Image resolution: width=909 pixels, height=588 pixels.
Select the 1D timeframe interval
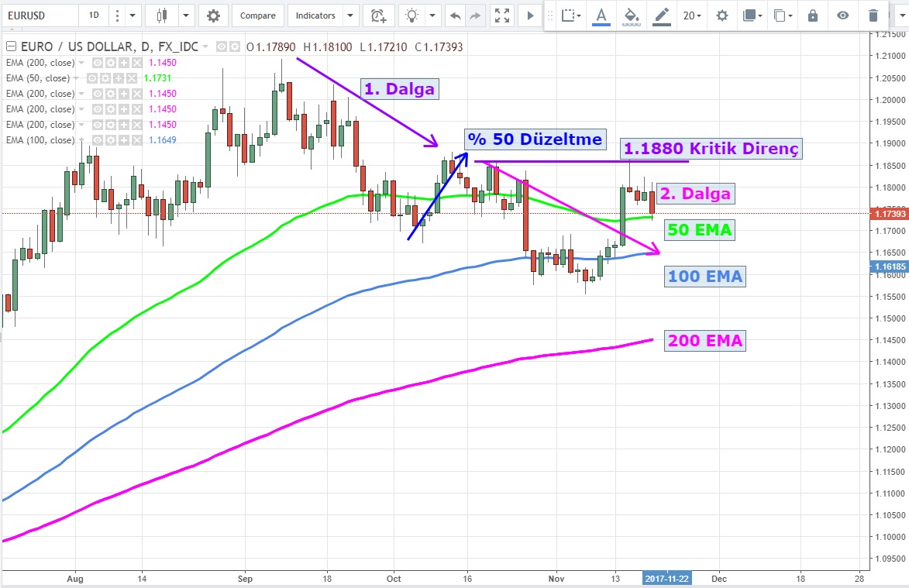94,15
